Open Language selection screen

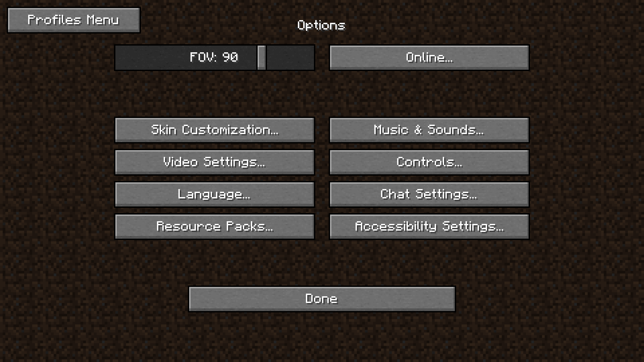point(215,194)
